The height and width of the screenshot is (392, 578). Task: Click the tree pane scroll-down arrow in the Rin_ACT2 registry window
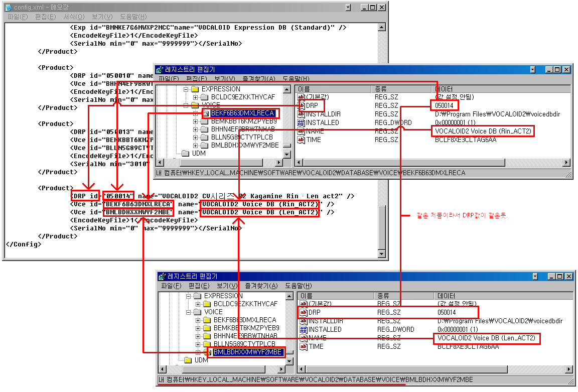pos(287,155)
